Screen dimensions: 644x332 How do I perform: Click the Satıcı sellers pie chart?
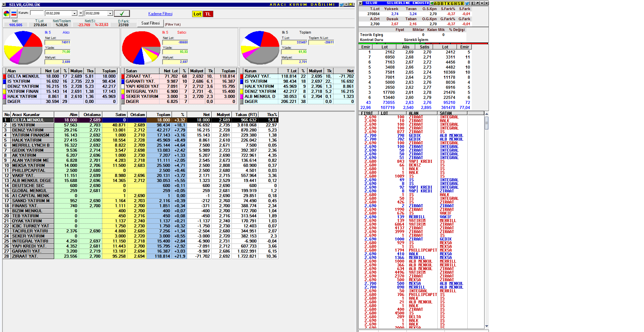[141, 47]
